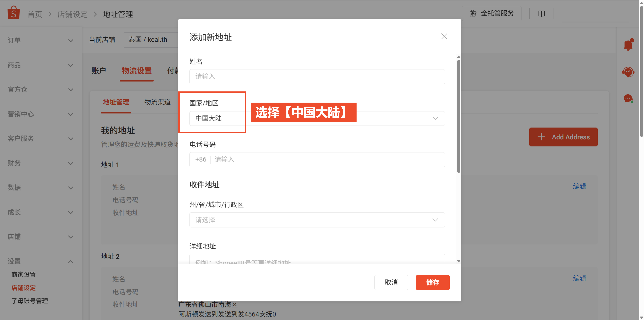The width and height of the screenshot is (644, 320).
Task: Switch to the 物流设置 tab
Action: point(137,71)
